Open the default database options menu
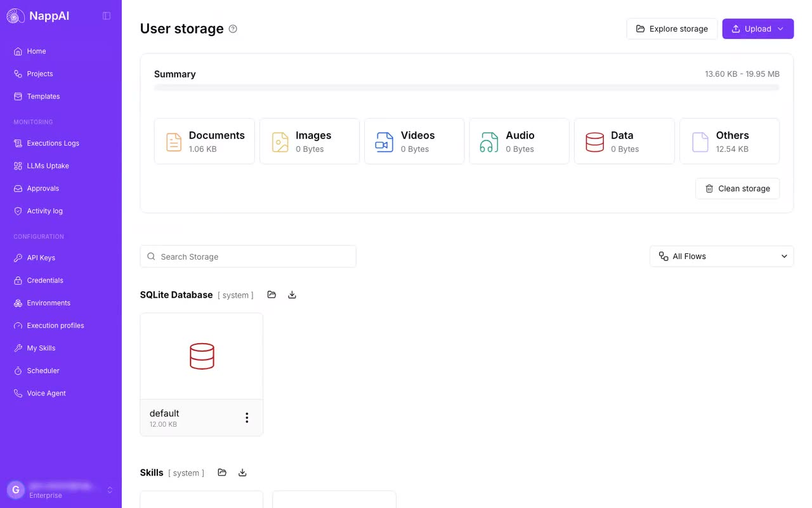Image resolution: width=812 pixels, height=508 pixels. (247, 417)
